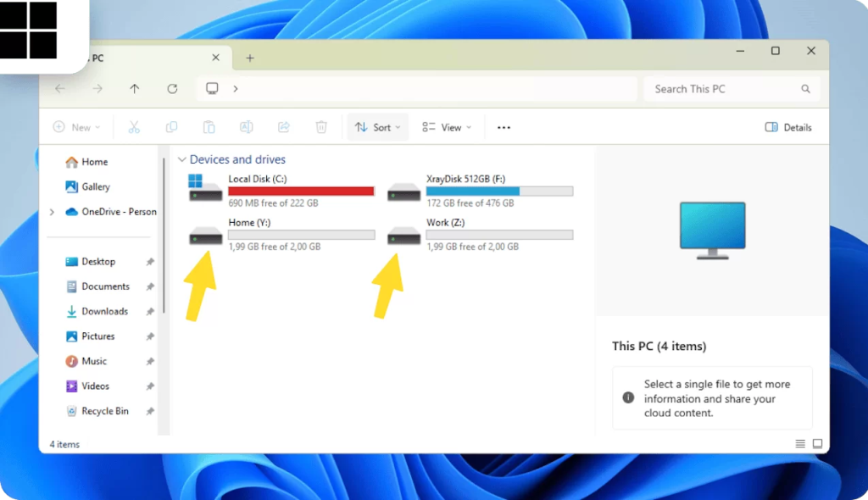Expand the OneDrive tree node
Viewport: 868px width, 500px height.
click(53, 212)
